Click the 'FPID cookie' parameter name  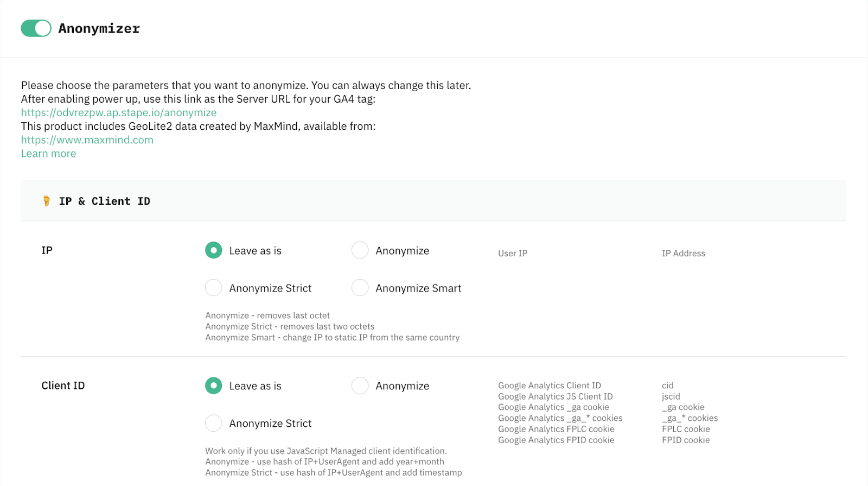click(x=685, y=440)
